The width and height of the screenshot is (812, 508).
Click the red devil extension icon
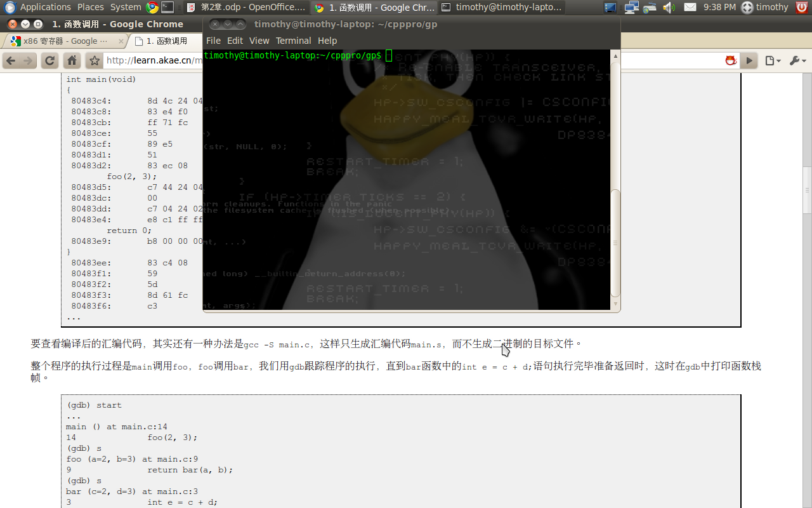click(731, 61)
